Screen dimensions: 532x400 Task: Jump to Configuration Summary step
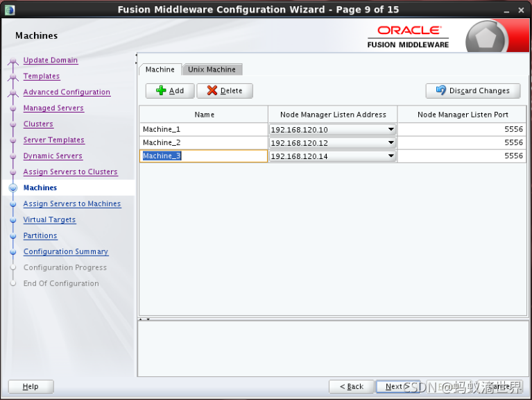(66, 251)
